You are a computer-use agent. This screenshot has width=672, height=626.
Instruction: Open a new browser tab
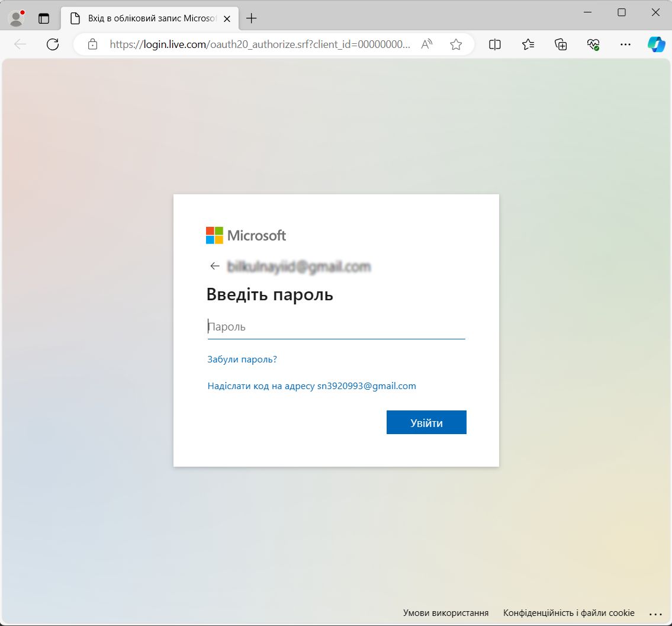pyautogui.click(x=251, y=18)
